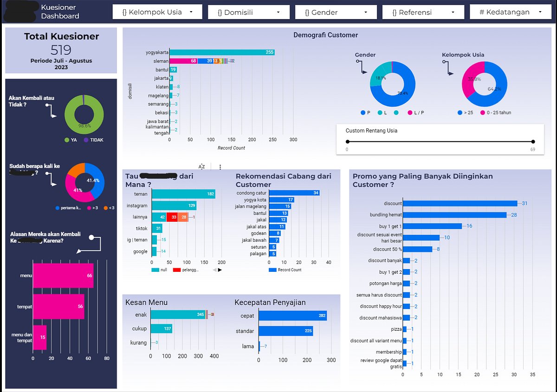Image resolution: width=557 pixels, height=392 pixels.
Task: Click the 'Record Count' legend label under Rekomendasi Cabang
Action: pyautogui.click(x=289, y=270)
